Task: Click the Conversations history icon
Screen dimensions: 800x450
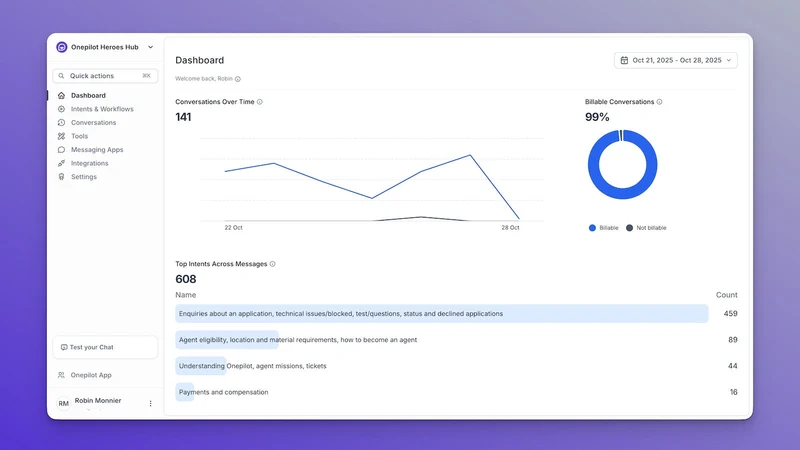Action: coord(61,122)
